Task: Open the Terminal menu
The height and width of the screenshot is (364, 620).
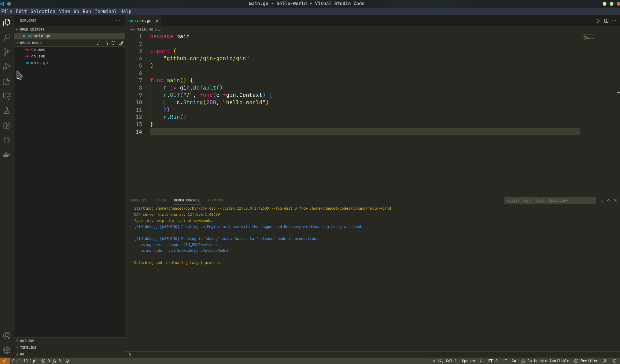Action: point(105,11)
